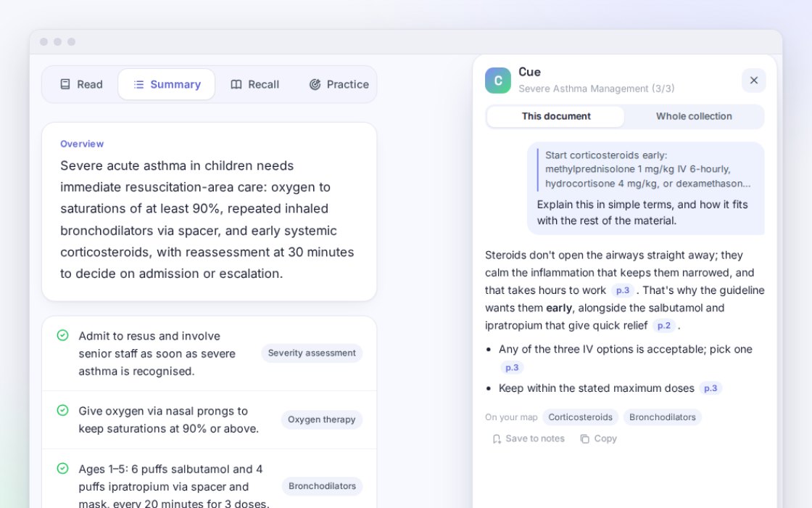Open the Corticosteroids map chip

pos(580,417)
